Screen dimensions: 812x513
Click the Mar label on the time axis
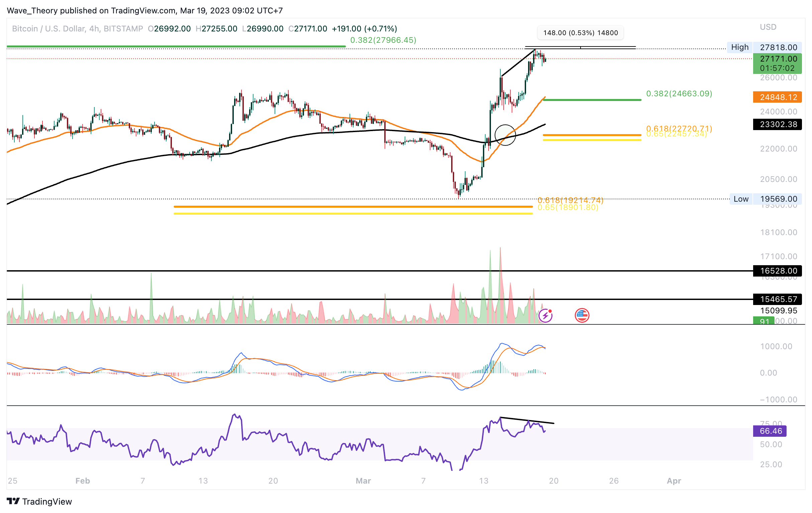[363, 481]
